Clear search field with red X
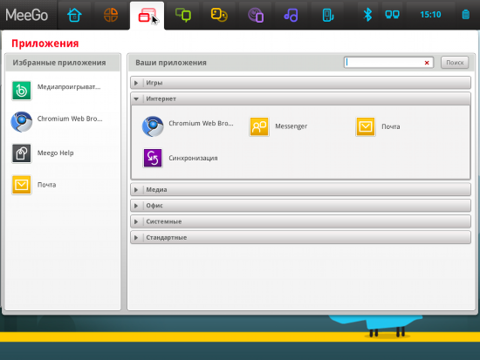The image size is (480, 360). (x=427, y=63)
